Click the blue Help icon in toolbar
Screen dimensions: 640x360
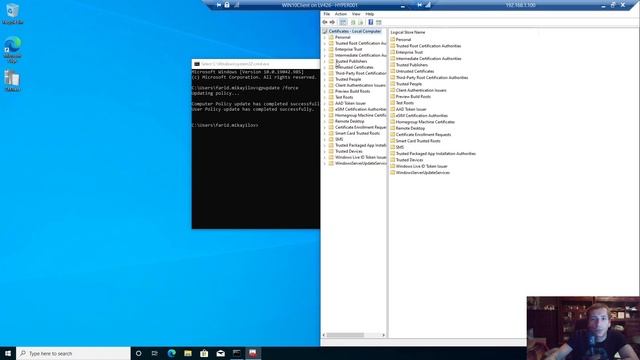tap(371, 22)
